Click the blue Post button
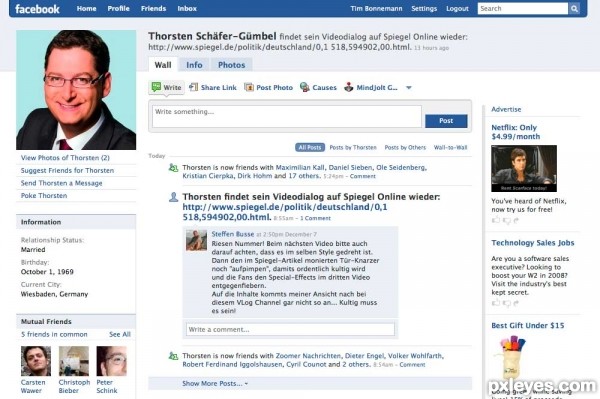This screenshot has height=399, width=600. point(446,121)
